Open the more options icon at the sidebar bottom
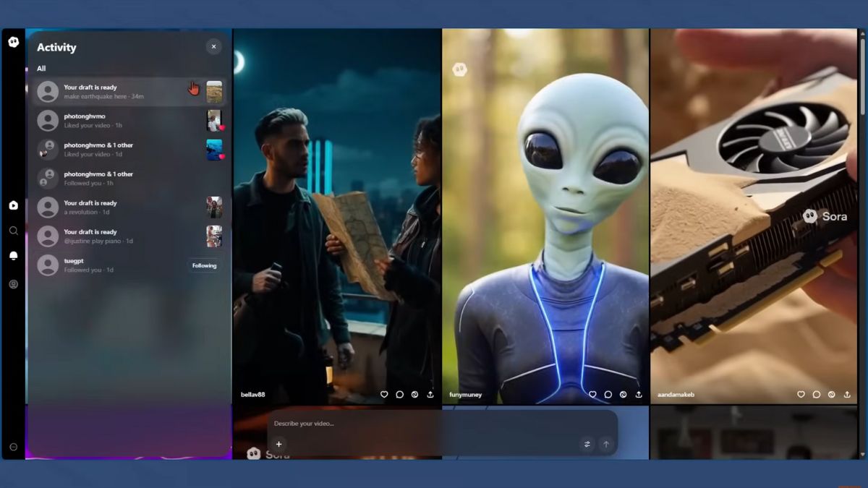The image size is (868, 488). coord(13,447)
